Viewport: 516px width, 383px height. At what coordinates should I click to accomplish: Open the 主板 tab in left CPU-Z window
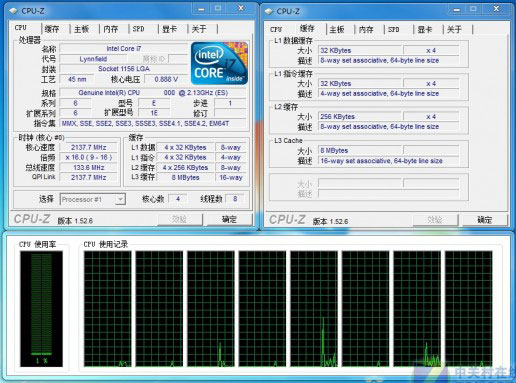tap(81, 29)
